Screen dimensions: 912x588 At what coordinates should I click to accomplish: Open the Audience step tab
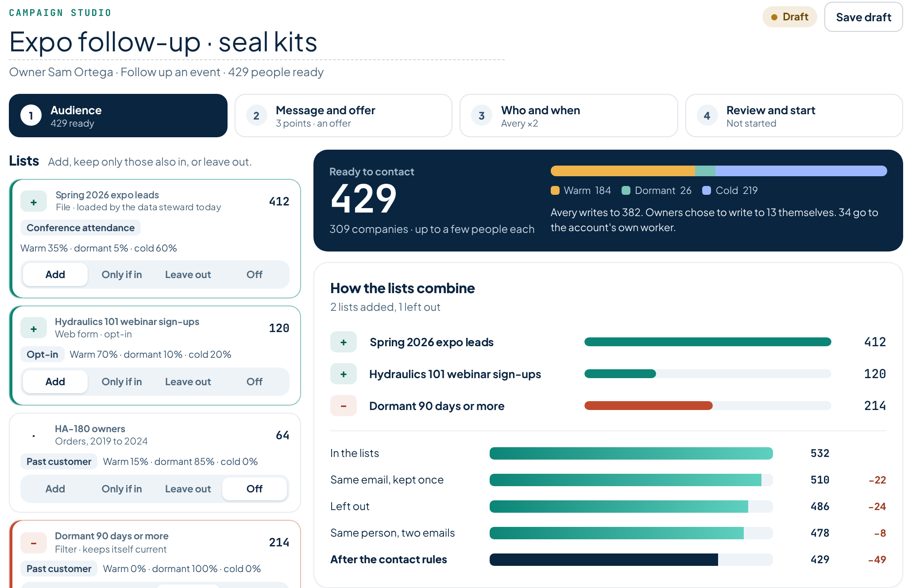[x=118, y=116]
